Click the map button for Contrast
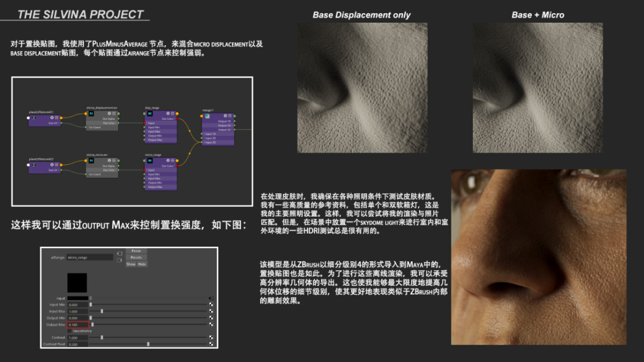This screenshot has height=362, width=644. tap(211, 338)
